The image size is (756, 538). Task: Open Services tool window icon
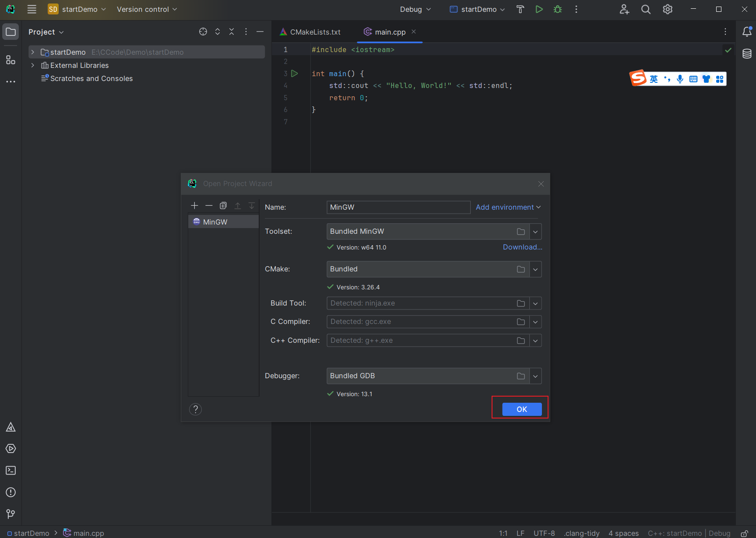point(11,449)
